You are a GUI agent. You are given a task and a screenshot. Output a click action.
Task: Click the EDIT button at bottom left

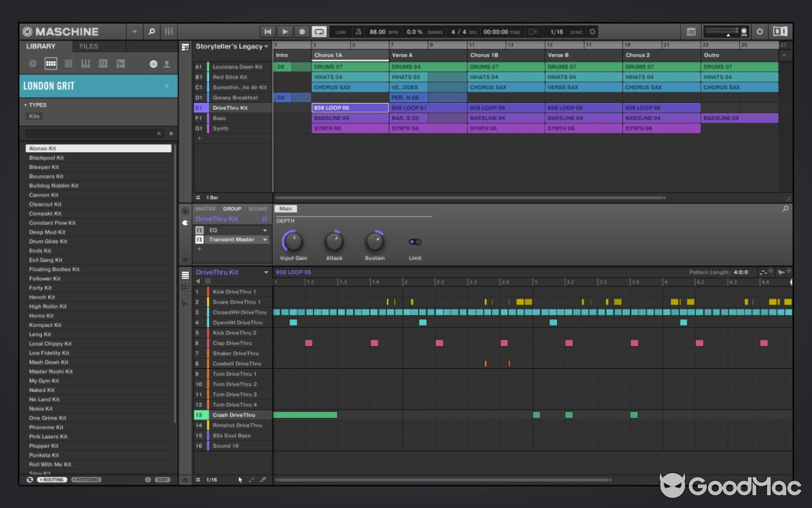pos(161,479)
